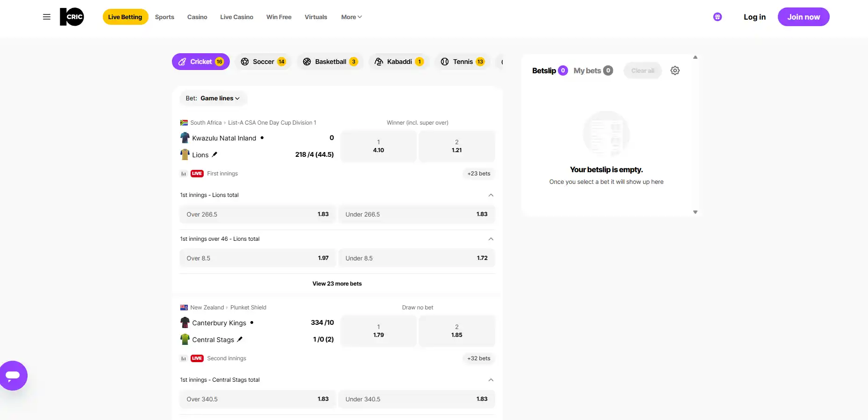The image size is (868, 420).
Task: Open stats icon for Lions match
Action: [184, 174]
